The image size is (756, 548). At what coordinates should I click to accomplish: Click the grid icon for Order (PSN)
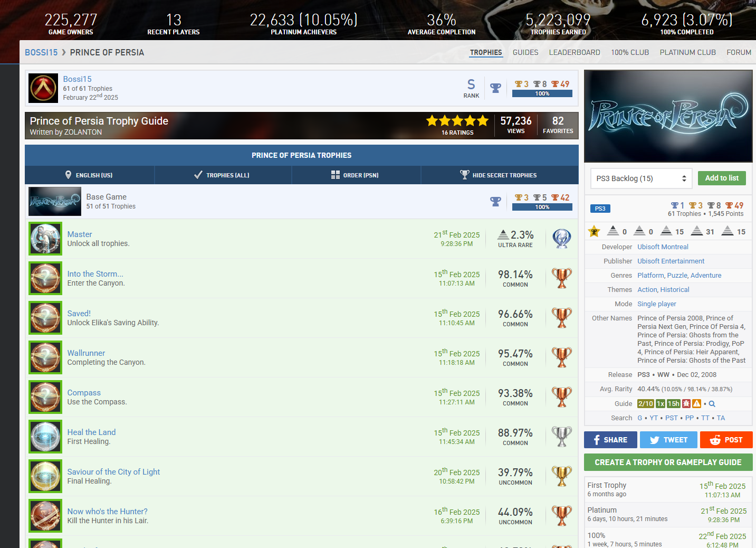click(x=336, y=175)
